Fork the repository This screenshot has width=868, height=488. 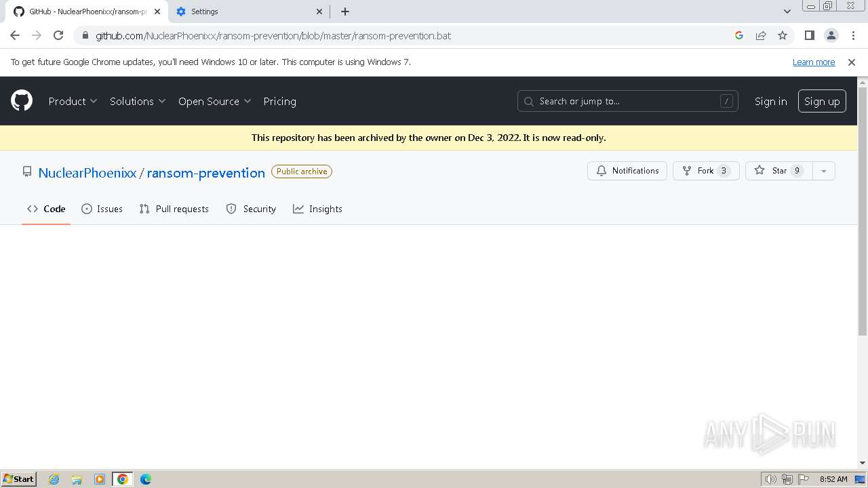click(x=706, y=171)
